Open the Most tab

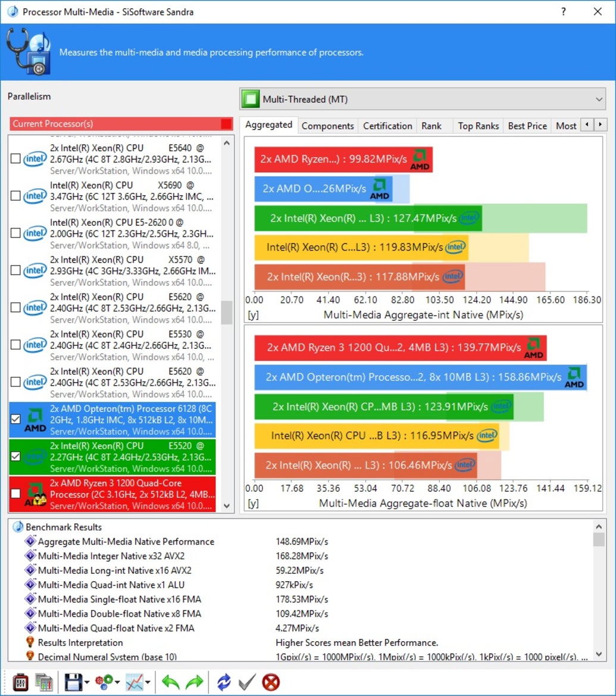[x=566, y=126]
